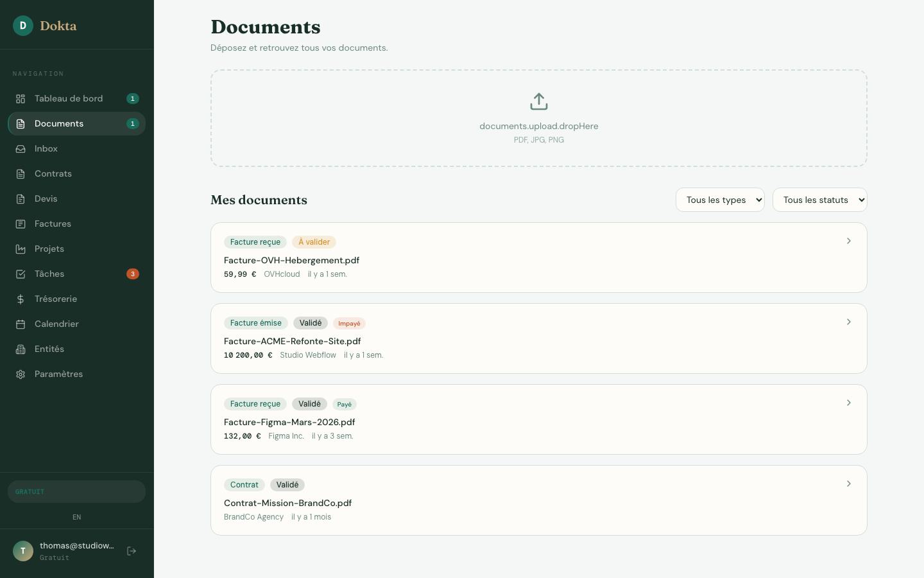Click the Inbox tray icon in sidebar
Viewport: 924px width, 578px height.
click(21, 149)
